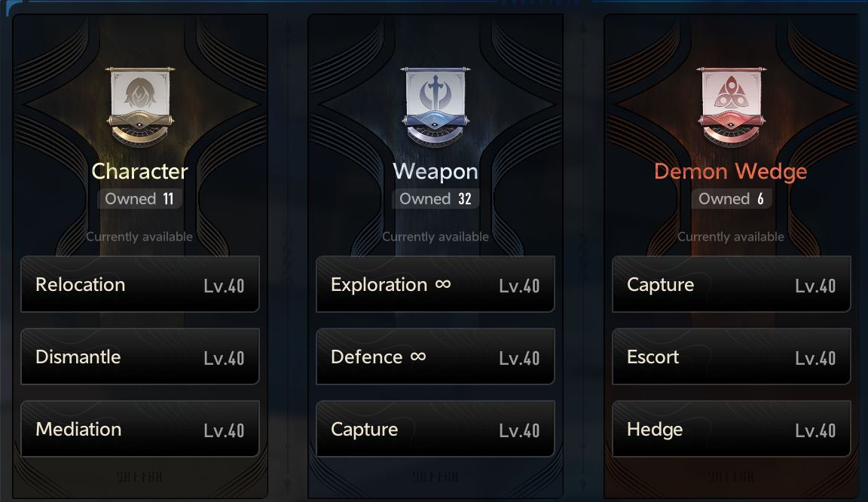Click the infinity symbol beside Exploration
This screenshot has width=868, height=502.
pyautogui.click(x=443, y=284)
